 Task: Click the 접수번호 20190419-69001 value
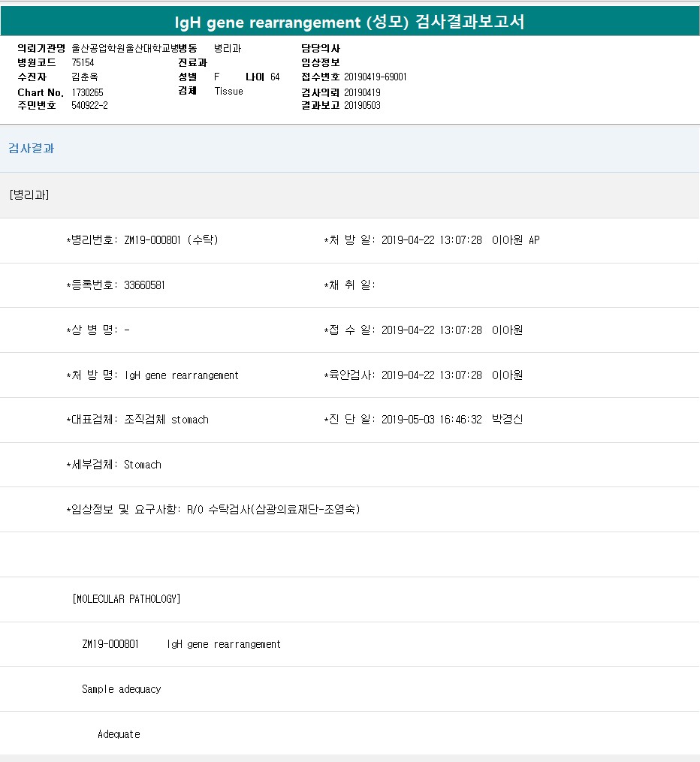point(376,77)
